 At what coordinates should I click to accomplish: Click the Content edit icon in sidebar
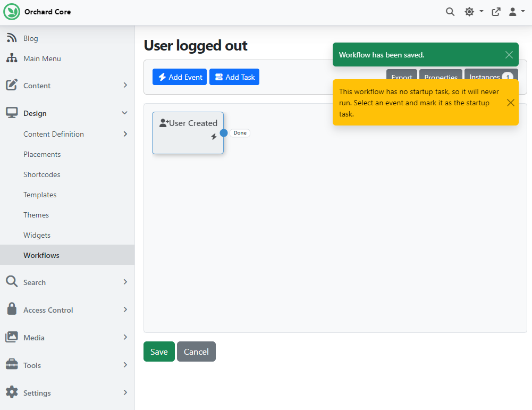(12, 85)
